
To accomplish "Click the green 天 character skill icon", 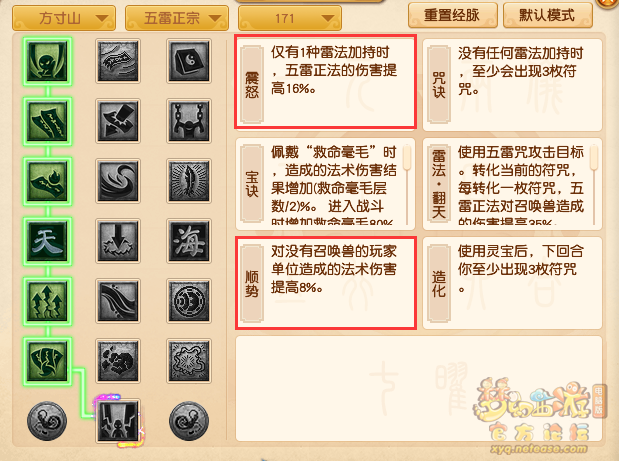I will (47, 241).
